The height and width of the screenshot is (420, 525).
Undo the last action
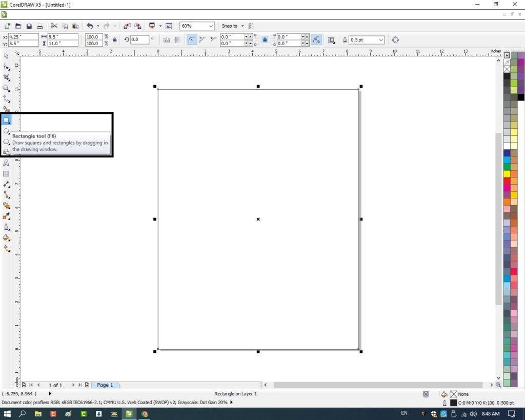point(90,26)
